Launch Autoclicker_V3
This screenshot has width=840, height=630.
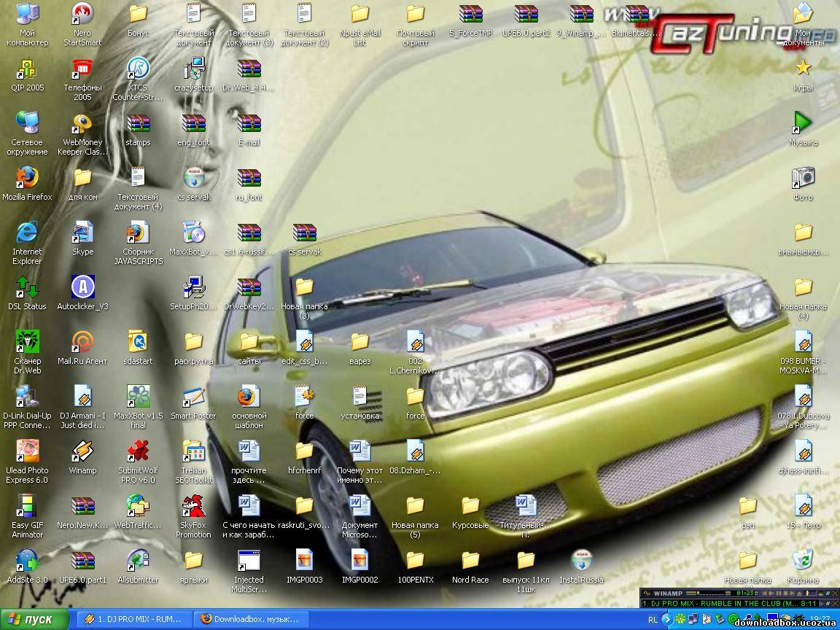click(82, 294)
